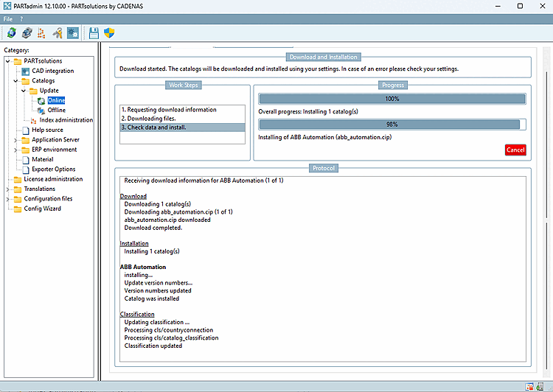Select Index administration in the tree

[x=66, y=120]
